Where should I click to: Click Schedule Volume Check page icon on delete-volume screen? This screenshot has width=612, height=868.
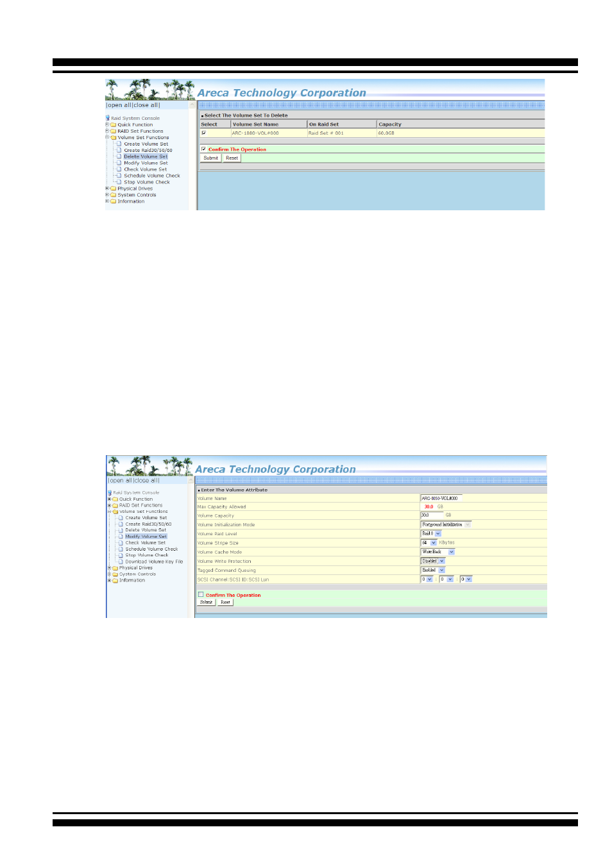click(119, 176)
